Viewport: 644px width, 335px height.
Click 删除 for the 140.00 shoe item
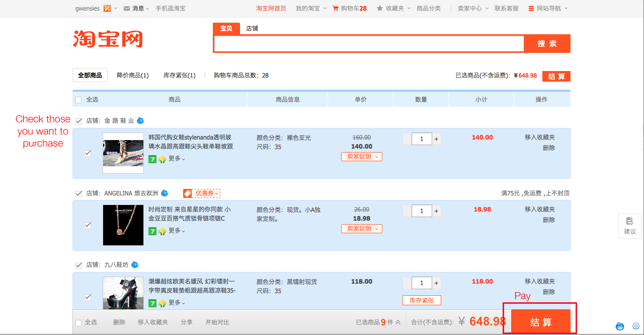click(x=549, y=148)
